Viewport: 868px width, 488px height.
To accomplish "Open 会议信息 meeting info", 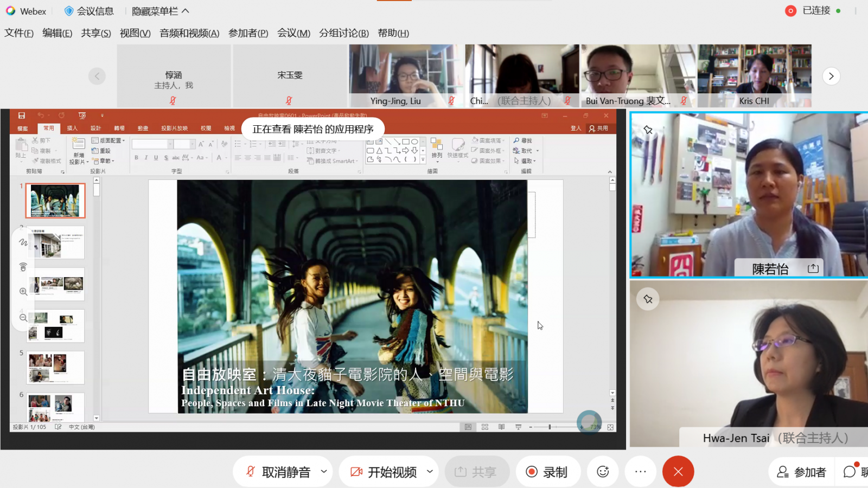I will pyautogui.click(x=89, y=11).
